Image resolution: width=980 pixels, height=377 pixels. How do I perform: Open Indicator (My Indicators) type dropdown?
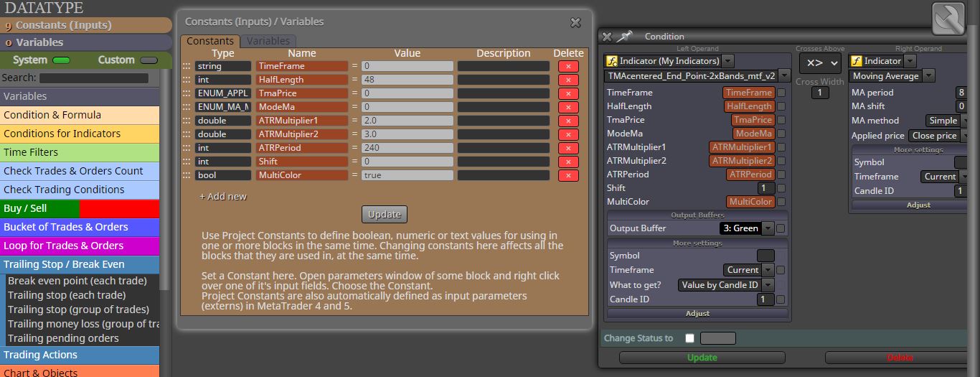click(x=727, y=61)
